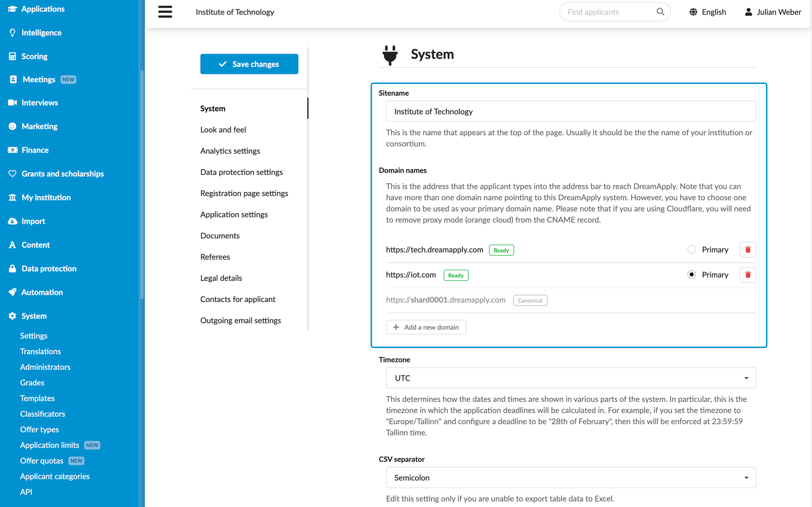Click the https://iot.com domain text
Screen dimensions: 812x507
tap(411, 275)
